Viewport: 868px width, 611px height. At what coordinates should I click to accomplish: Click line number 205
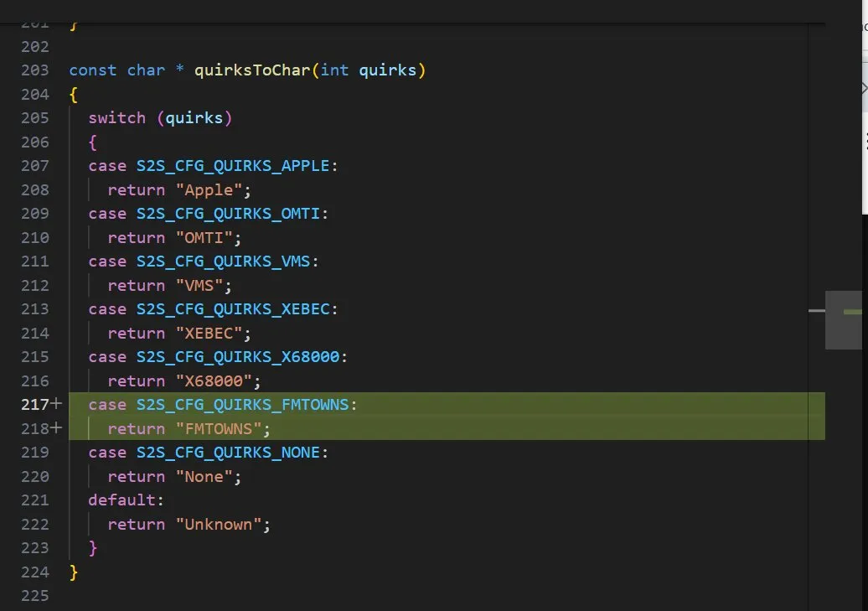tap(35, 118)
